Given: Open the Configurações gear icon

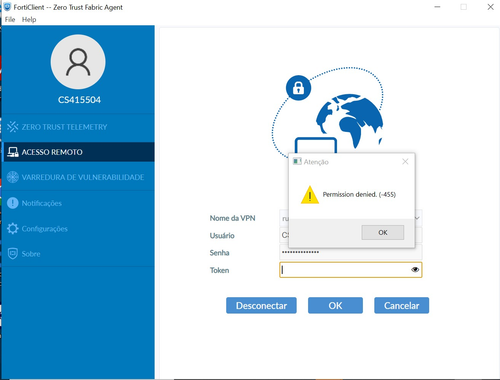Looking at the screenshot, I should coord(13,228).
